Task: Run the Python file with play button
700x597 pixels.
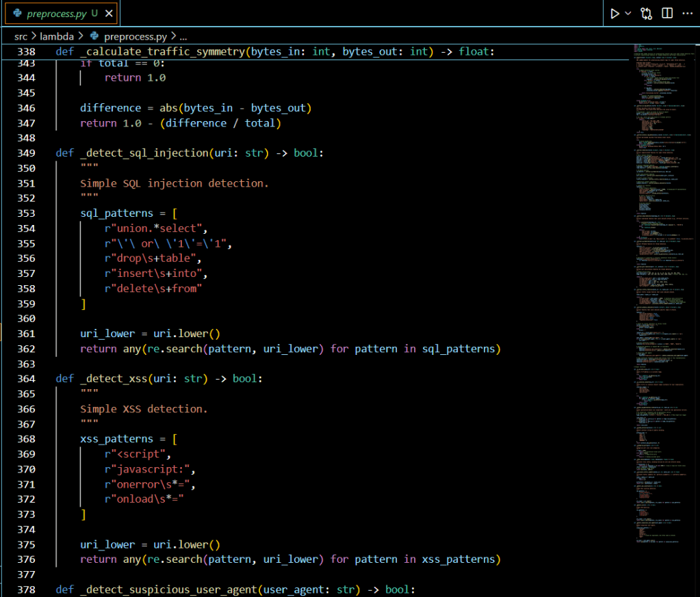Action: (x=614, y=13)
